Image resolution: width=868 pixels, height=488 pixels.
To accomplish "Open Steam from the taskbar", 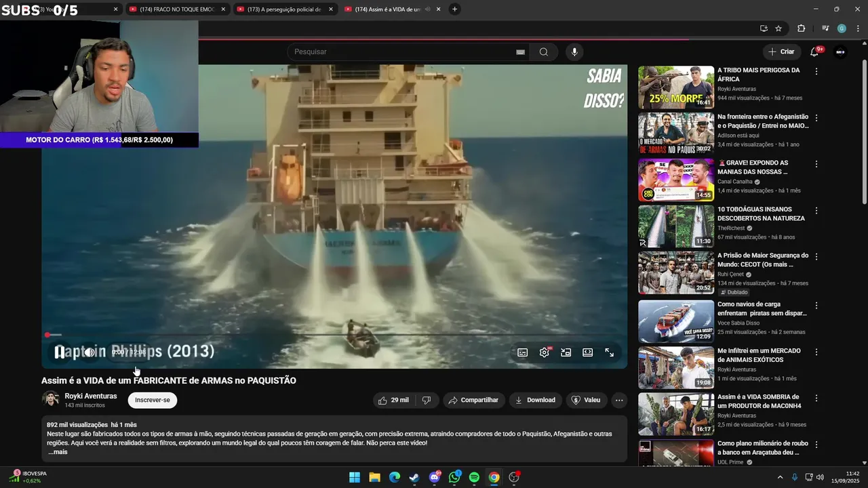I will tap(414, 477).
